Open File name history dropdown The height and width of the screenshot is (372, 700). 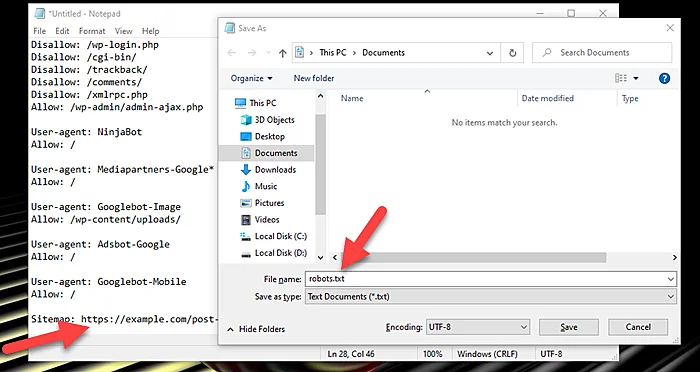click(671, 279)
